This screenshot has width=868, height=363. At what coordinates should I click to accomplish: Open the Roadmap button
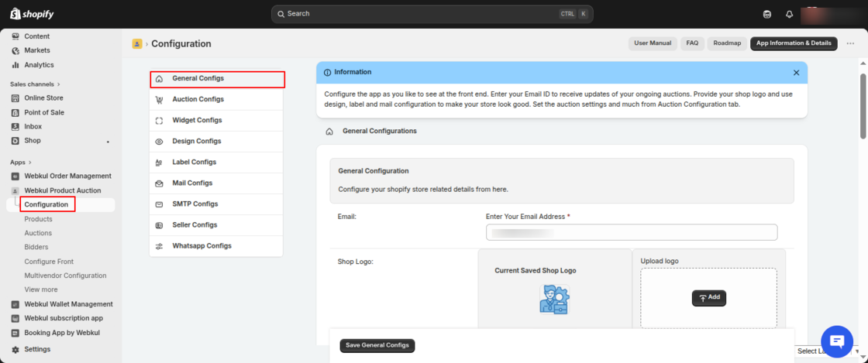pos(727,43)
